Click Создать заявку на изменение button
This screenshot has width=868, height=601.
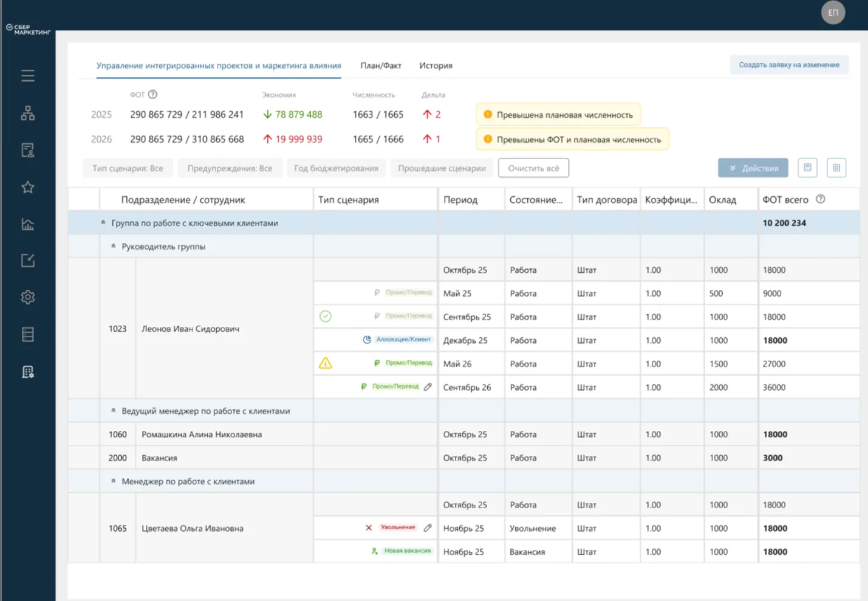788,65
